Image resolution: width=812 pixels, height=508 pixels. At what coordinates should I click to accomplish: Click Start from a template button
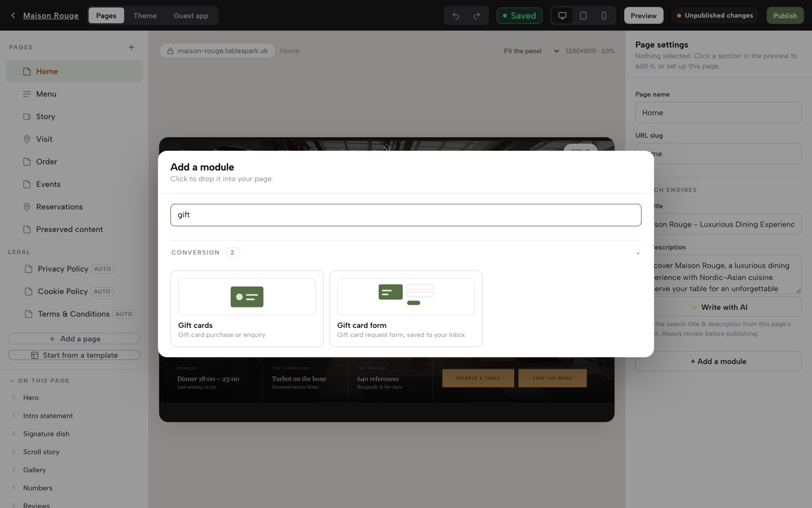[x=74, y=355]
